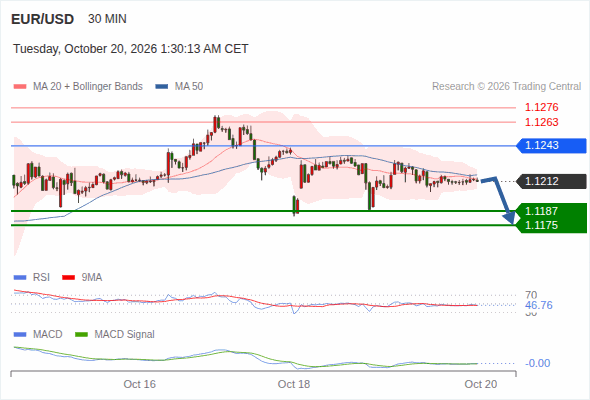Viewport: 590px width, 400px height.
Task: Click the 30 MIN timeframe label
Action: point(107,19)
